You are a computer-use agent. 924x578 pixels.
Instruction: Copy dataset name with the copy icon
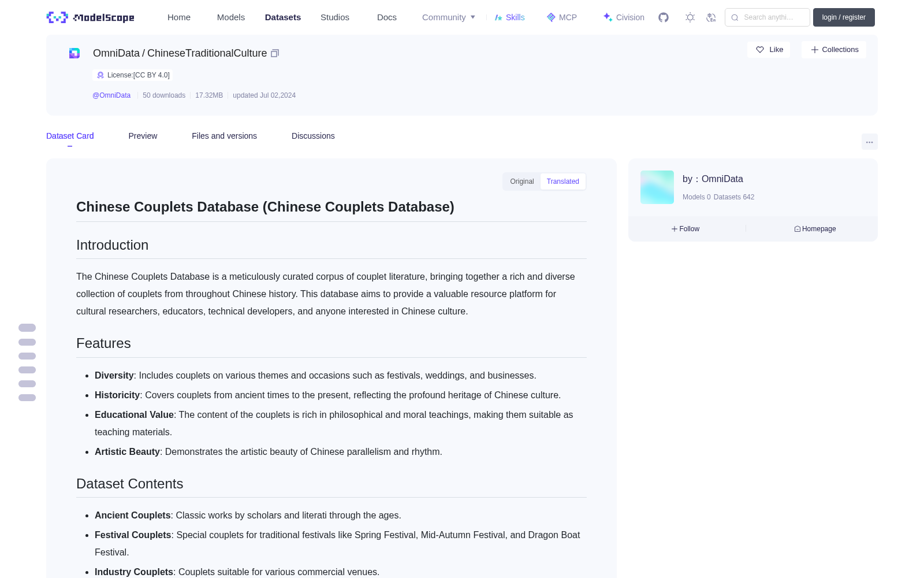click(x=275, y=53)
